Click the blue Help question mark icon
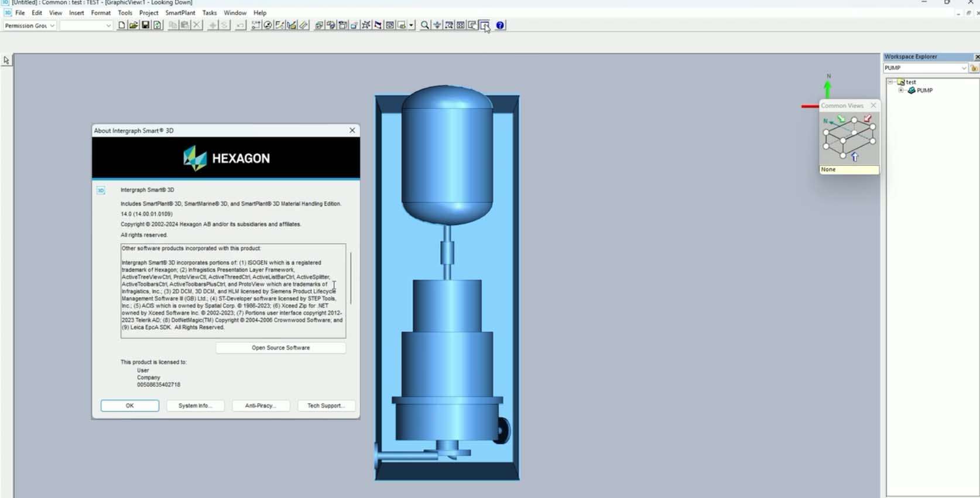The width and height of the screenshot is (980, 498). coord(500,25)
